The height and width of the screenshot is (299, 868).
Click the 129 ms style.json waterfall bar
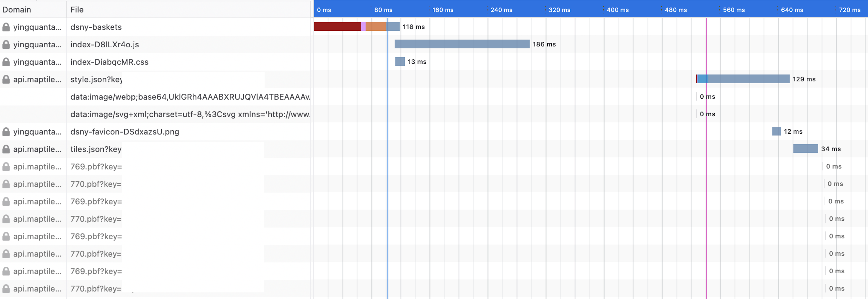[748, 79]
